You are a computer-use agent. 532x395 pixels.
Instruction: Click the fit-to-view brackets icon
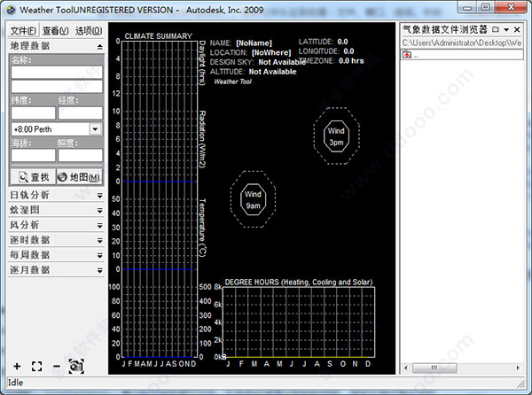point(36,366)
